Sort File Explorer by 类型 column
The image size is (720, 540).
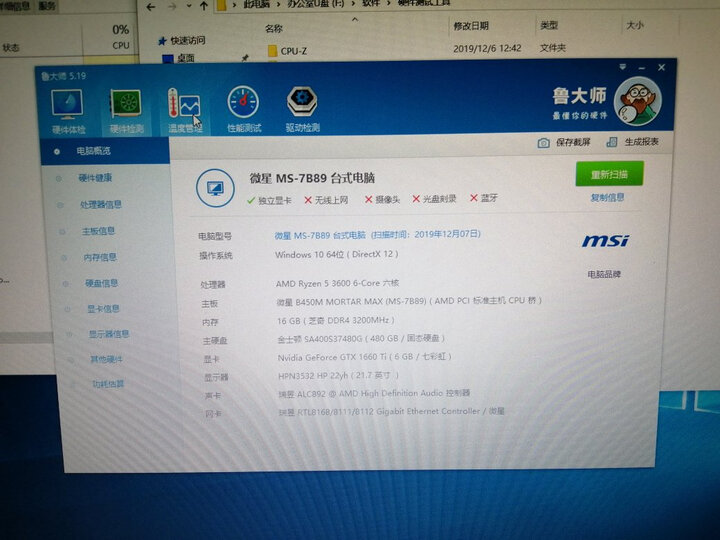[x=549, y=25]
